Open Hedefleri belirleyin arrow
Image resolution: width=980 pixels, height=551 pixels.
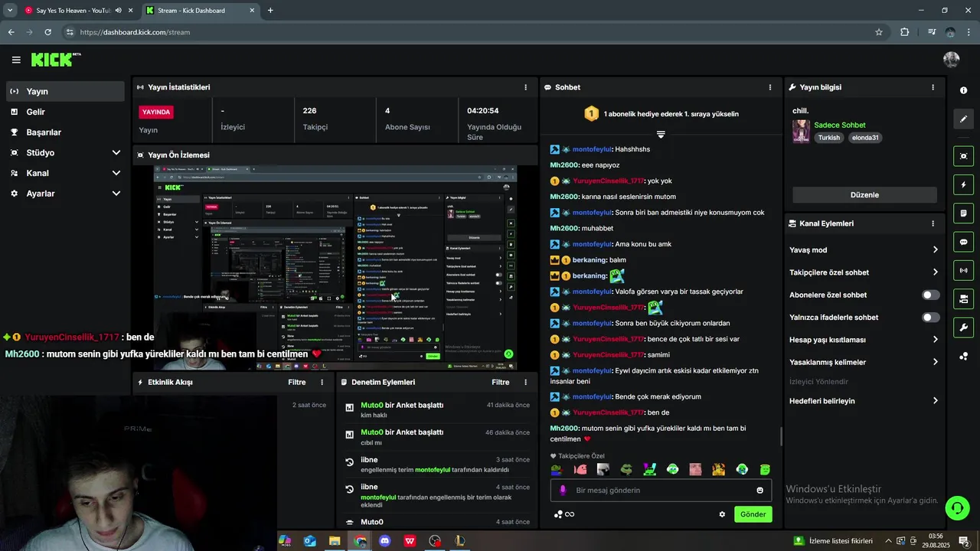click(935, 400)
